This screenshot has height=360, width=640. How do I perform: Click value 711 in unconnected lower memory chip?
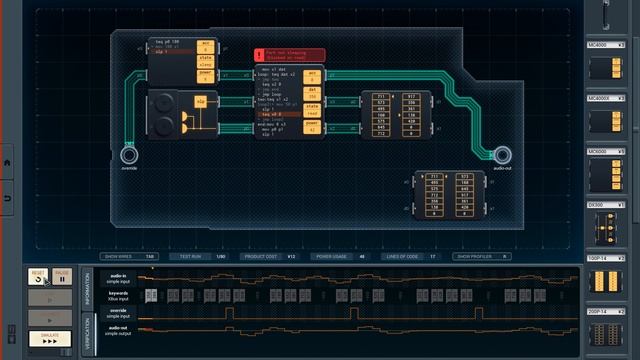pos(434,177)
